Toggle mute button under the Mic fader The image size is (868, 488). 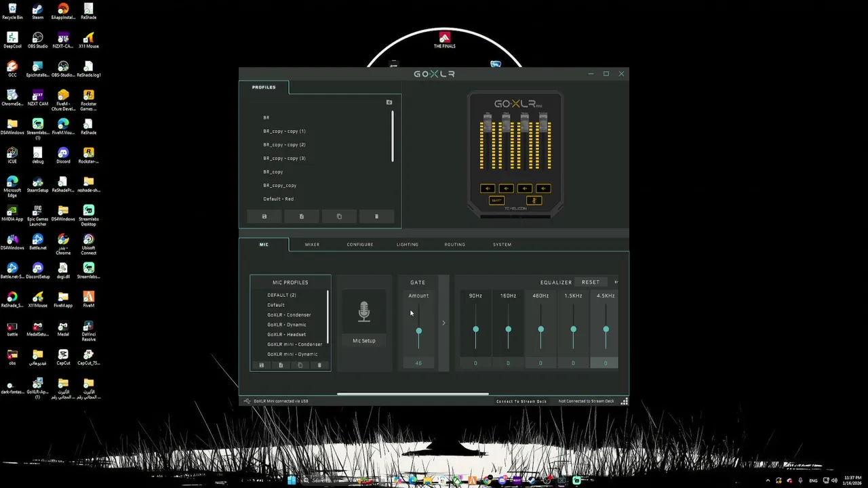point(488,188)
